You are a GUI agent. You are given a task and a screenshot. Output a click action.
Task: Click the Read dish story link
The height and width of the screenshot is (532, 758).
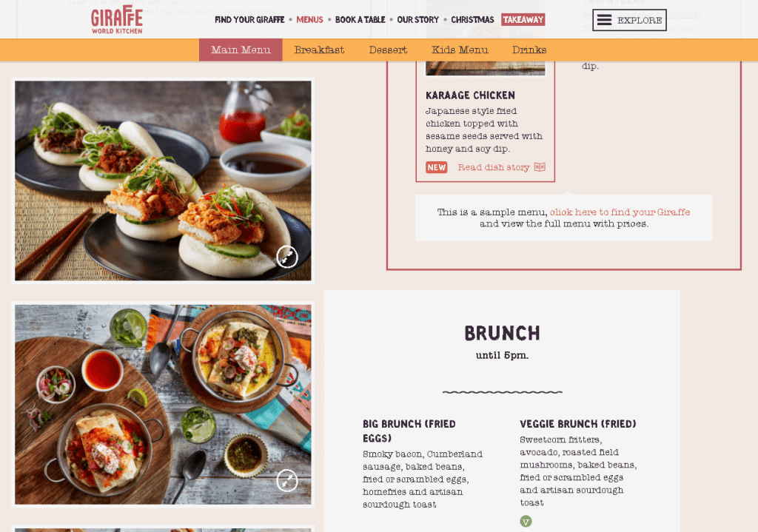(x=494, y=167)
